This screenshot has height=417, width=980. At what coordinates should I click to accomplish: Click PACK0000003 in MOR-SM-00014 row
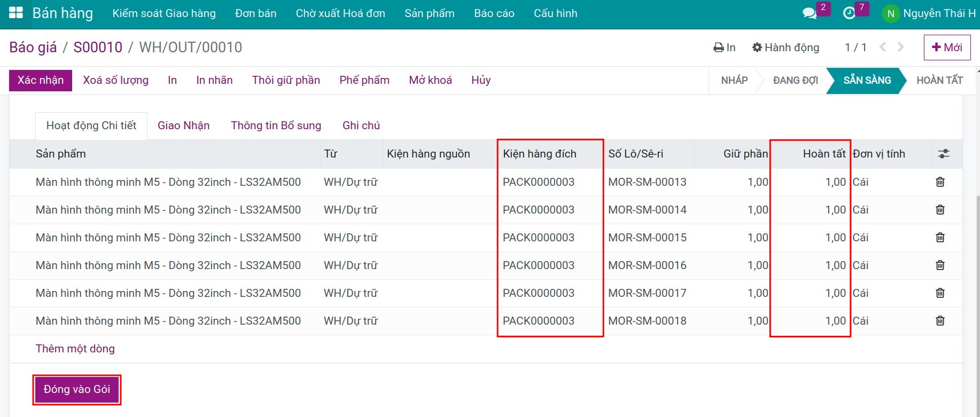coord(539,210)
